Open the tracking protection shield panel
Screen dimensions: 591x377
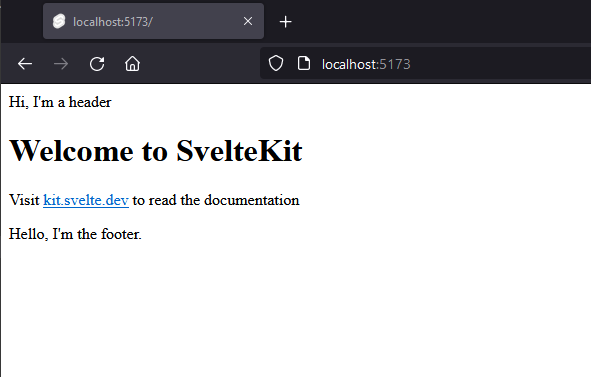pos(276,63)
